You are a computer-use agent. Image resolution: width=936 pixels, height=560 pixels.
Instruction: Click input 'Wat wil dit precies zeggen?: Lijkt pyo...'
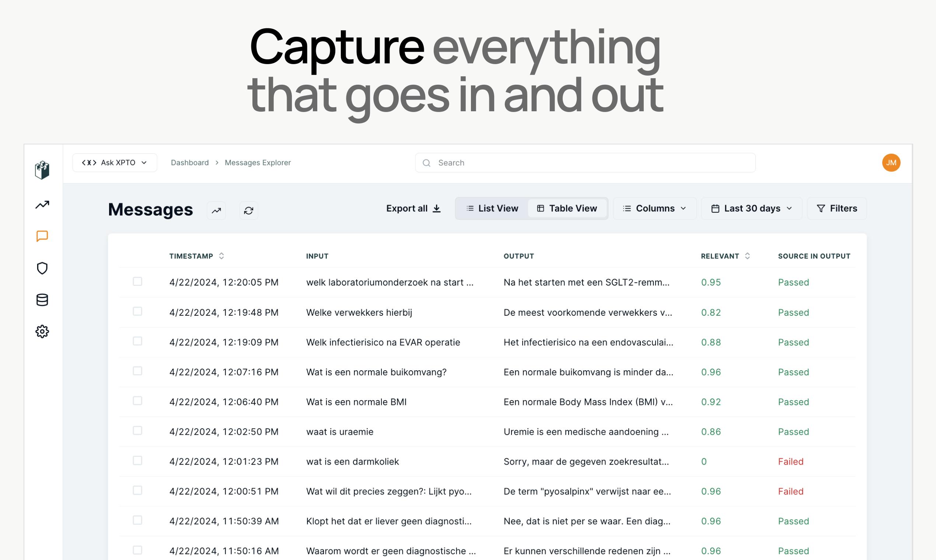(x=389, y=491)
